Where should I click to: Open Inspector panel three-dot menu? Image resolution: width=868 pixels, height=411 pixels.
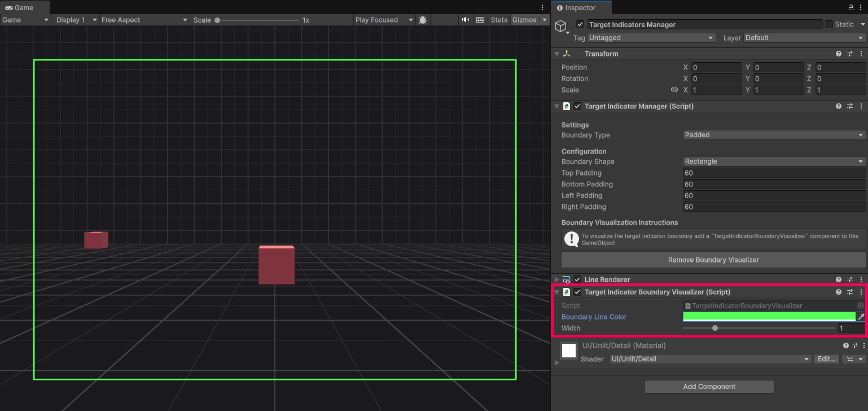(x=862, y=7)
